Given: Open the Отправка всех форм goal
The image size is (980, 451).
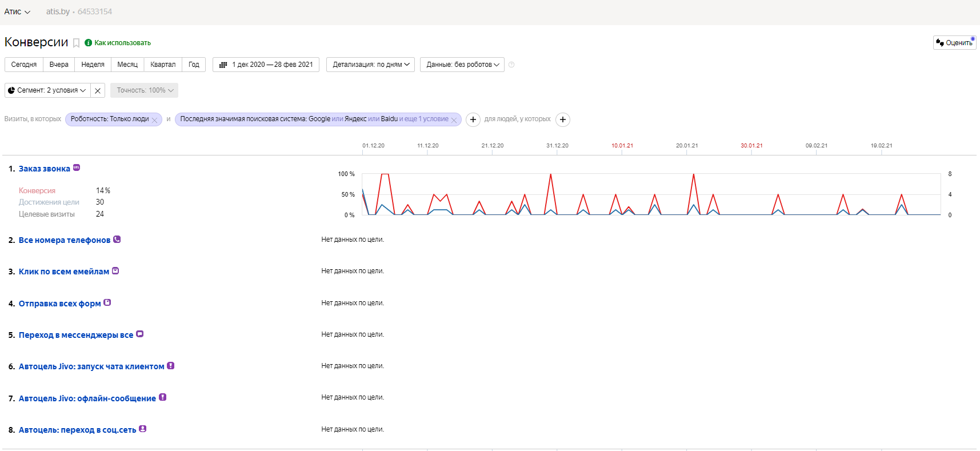Looking at the screenshot, I should pyautogui.click(x=60, y=304).
